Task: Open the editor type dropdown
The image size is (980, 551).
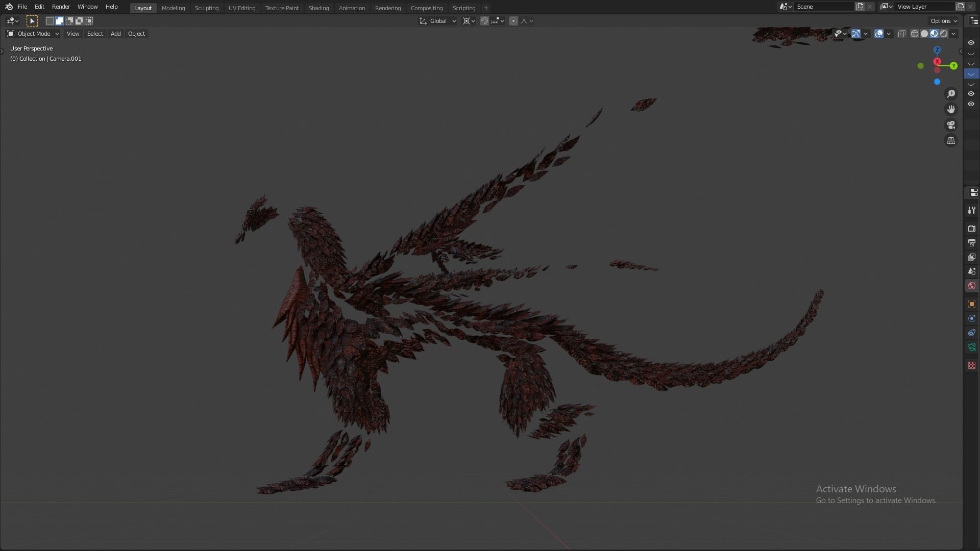Action: click(x=13, y=21)
